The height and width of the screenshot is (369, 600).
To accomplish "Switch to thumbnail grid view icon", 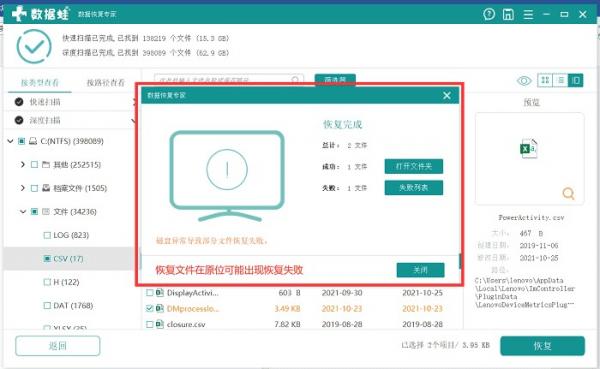I will pos(545,80).
